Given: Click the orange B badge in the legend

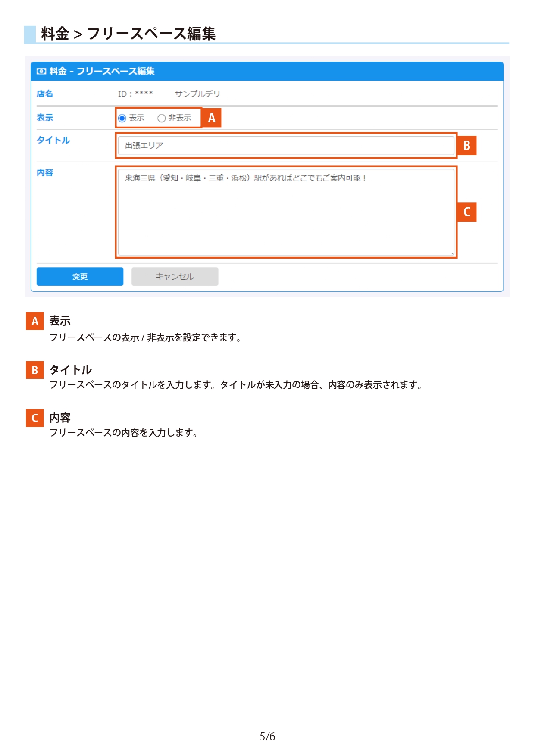Looking at the screenshot, I should click(35, 370).
